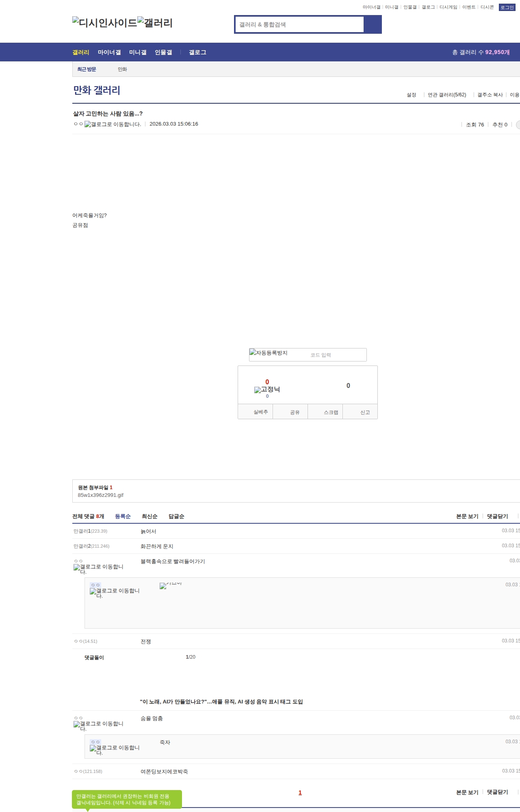
Task: Open 미니갤 in the top utility links
Action: pyautogui.click(x=392, y=7)
